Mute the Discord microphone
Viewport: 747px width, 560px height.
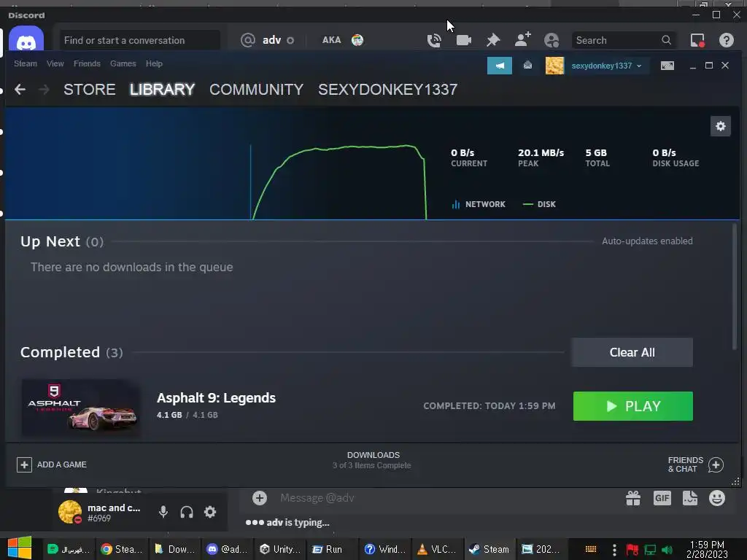click(x=163, y=512)
